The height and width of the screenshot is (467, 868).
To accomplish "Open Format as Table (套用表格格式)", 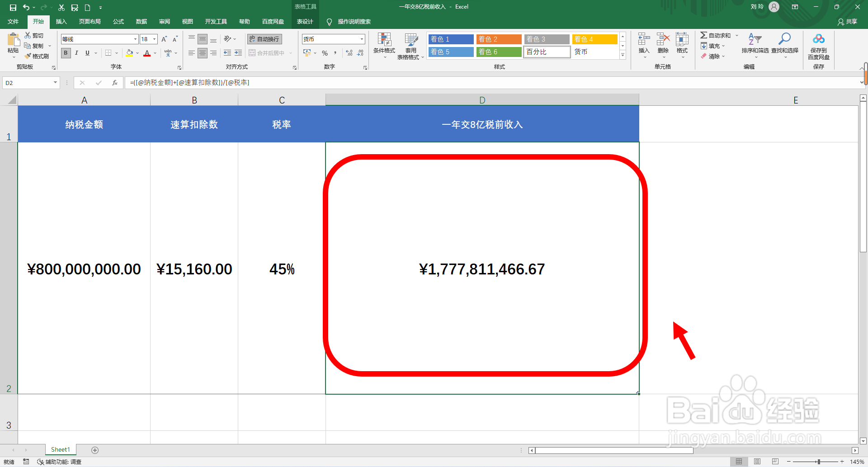I will pyautogui.click(x=410, y=46).
